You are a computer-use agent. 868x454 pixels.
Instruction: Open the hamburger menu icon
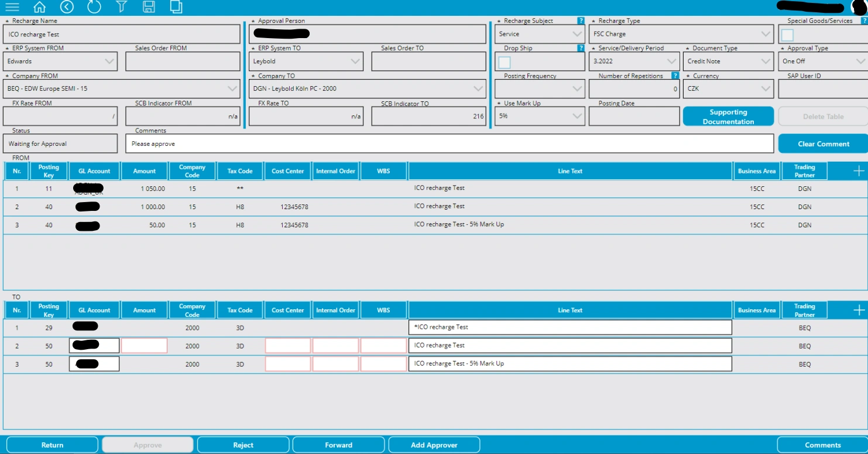coord(12,7)
